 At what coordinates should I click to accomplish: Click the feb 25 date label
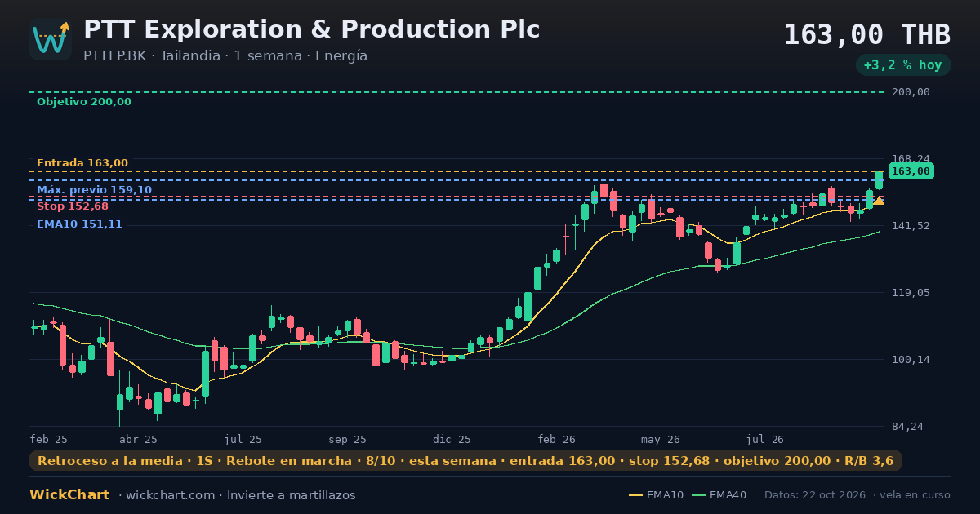point(49,440)
